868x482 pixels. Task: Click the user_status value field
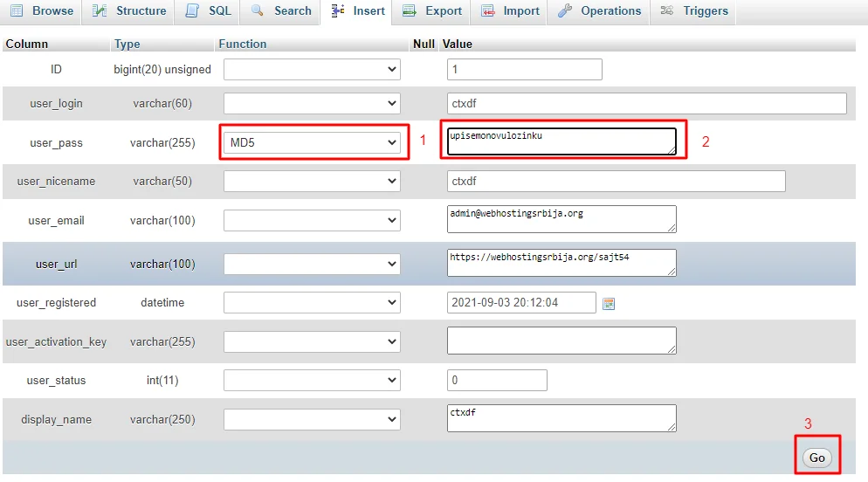point(497,380)
